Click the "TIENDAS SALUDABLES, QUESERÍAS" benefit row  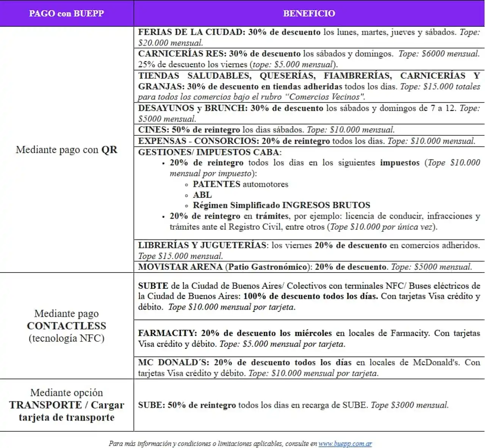point(309,86)
